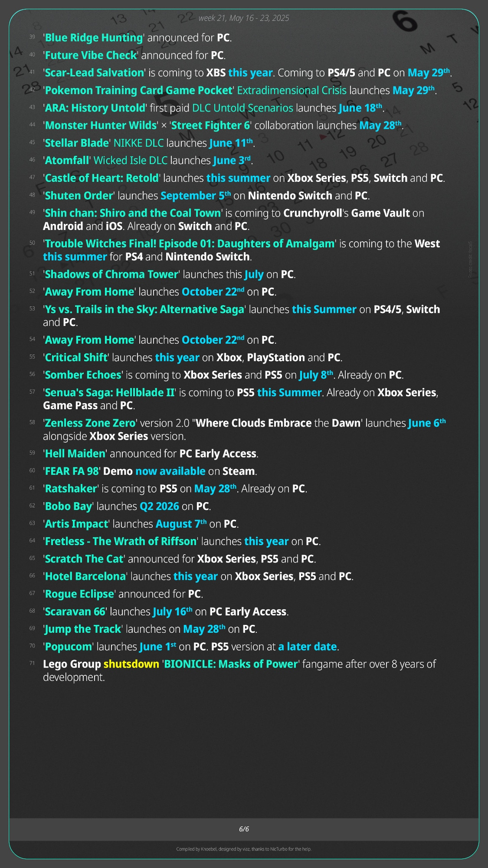Image resolution: width=488 pixels, height=868 pixels.
Task: Click the 'Castle of Heart: Retold' title
Action: [102, 178]
